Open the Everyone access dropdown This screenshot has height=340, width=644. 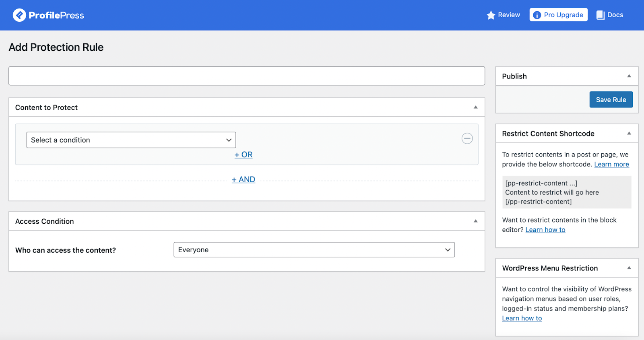click(x=314, y=250)
